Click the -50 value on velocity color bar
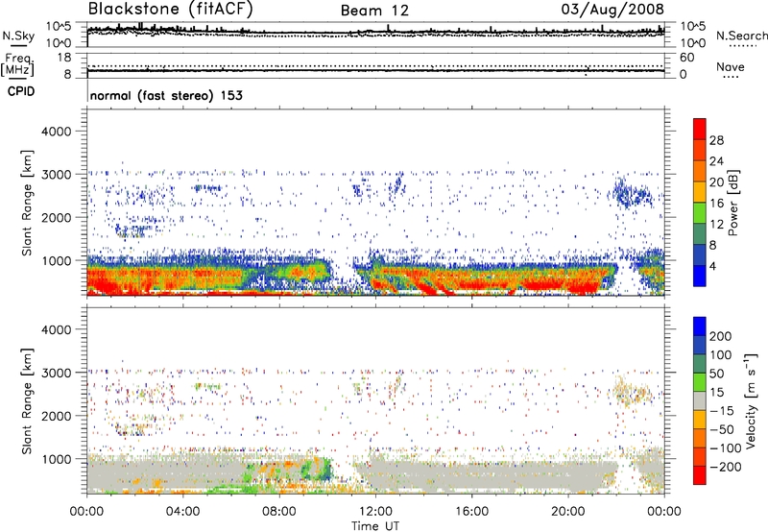Screen dimensions: 768x532 (722, 430)
